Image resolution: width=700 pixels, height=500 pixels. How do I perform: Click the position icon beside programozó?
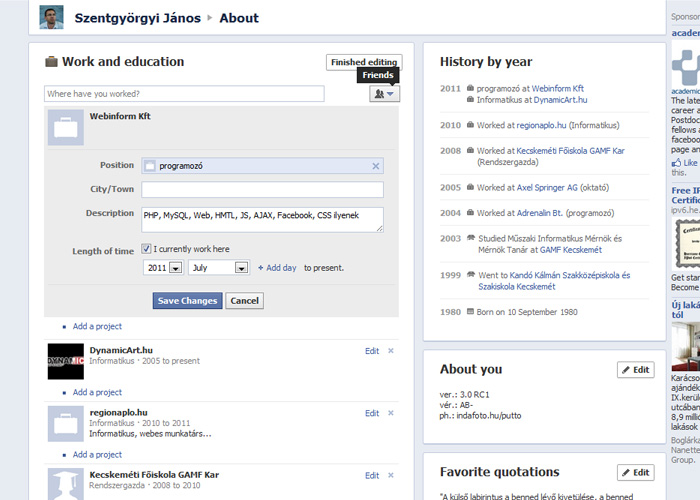[150, 166]
